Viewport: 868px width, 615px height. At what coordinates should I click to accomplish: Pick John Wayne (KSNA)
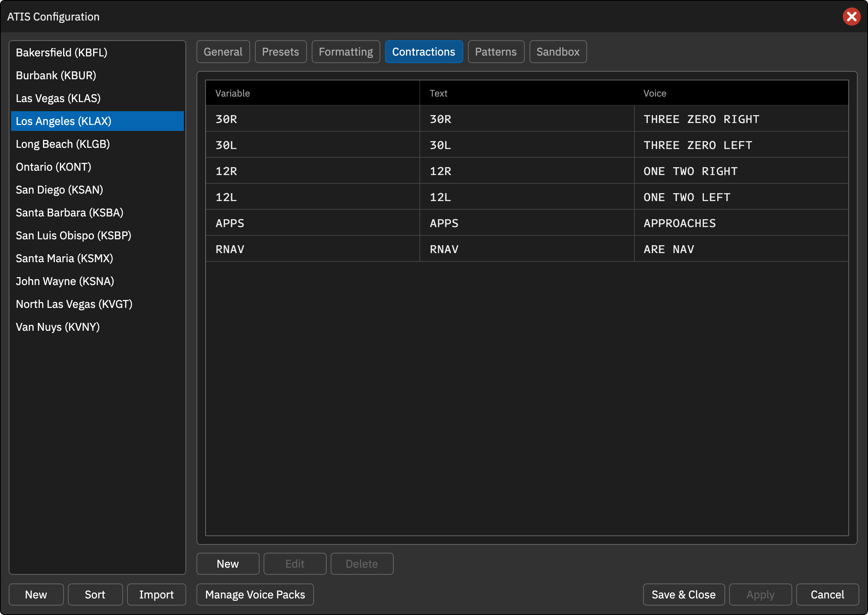pos(97,281)
